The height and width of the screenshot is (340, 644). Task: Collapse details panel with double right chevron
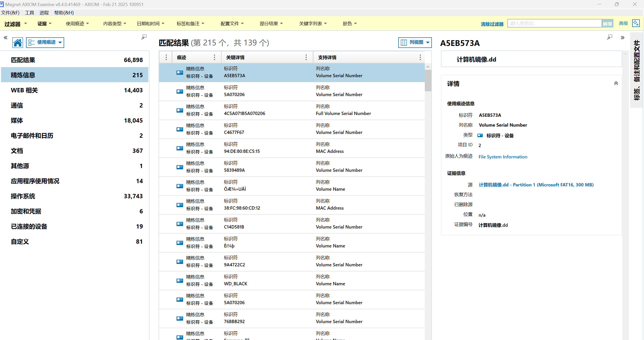[623, 38]
